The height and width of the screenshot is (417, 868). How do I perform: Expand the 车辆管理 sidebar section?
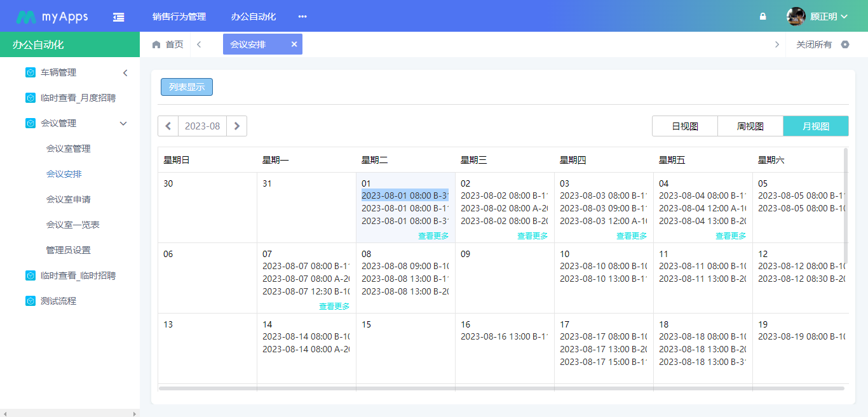coord(125,73)
